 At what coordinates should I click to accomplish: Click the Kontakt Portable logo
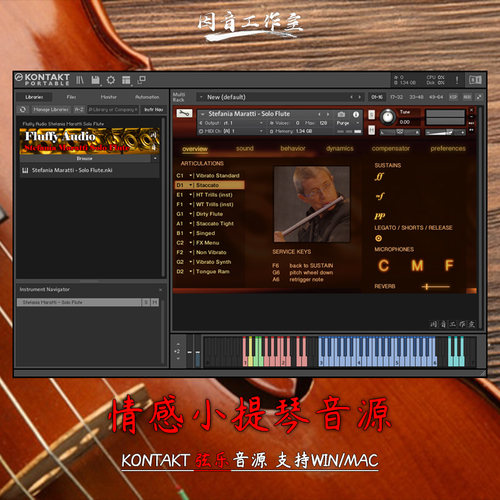42,80
